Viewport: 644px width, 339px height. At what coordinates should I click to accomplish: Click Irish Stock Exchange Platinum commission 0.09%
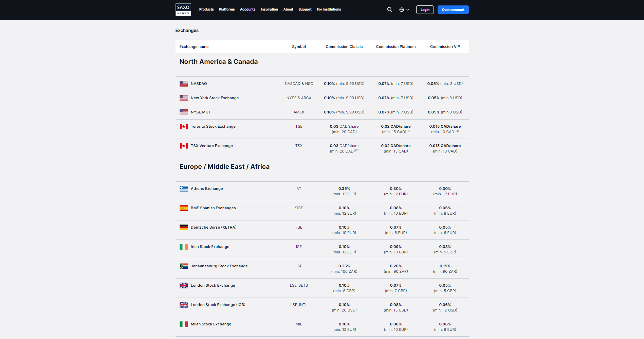396,247
